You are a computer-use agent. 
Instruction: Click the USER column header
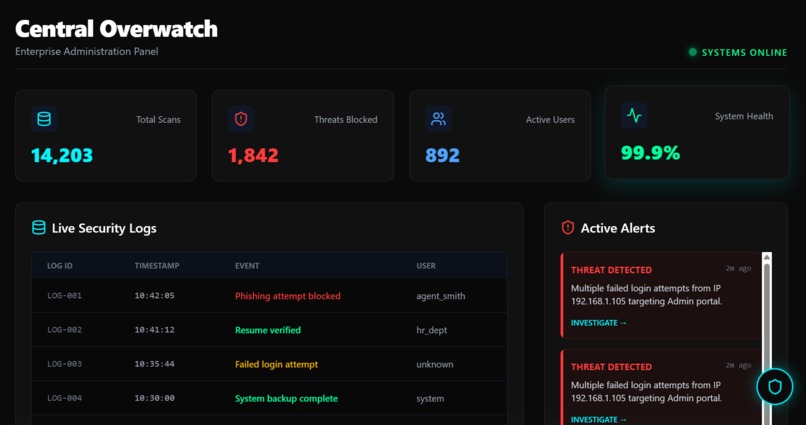point(426,266)
